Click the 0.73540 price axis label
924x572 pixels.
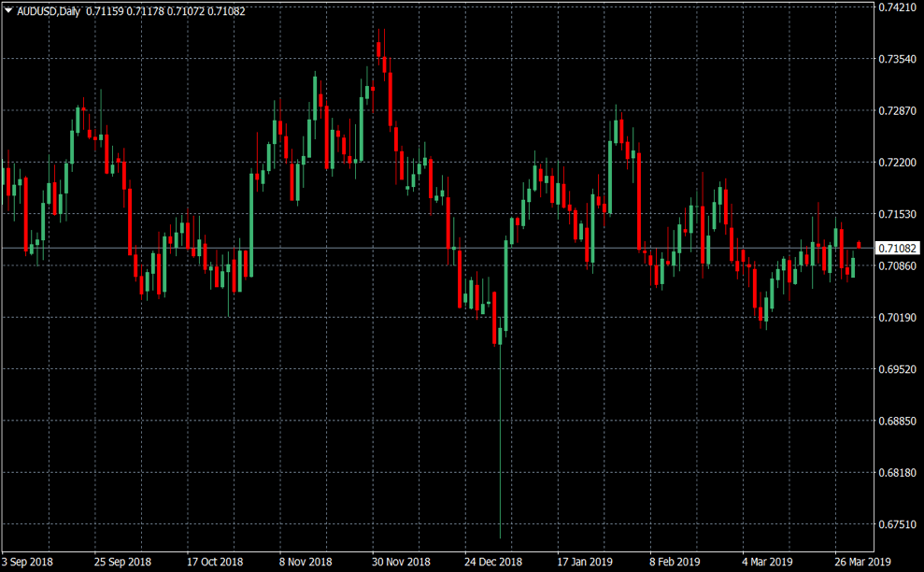coord(898,59)
